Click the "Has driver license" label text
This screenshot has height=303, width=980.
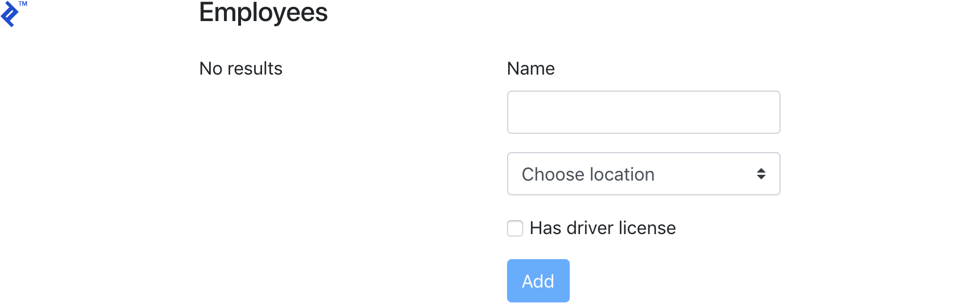coord(602,228)
